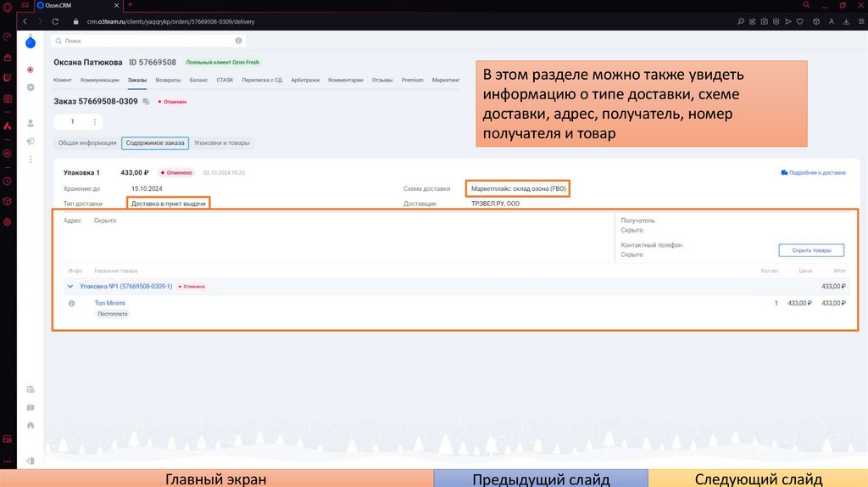The image size is (868, 487).
Task: Click the browser sidebar cube extensions icon
Action: (x=7, y=201)
